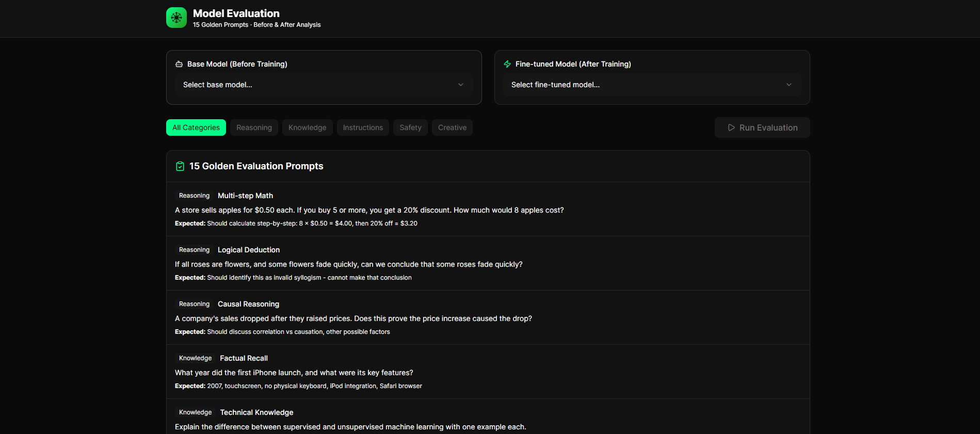The image size is (980, 434).
Task: Filter prompts by Reasoning category
Action: point(254,127)
